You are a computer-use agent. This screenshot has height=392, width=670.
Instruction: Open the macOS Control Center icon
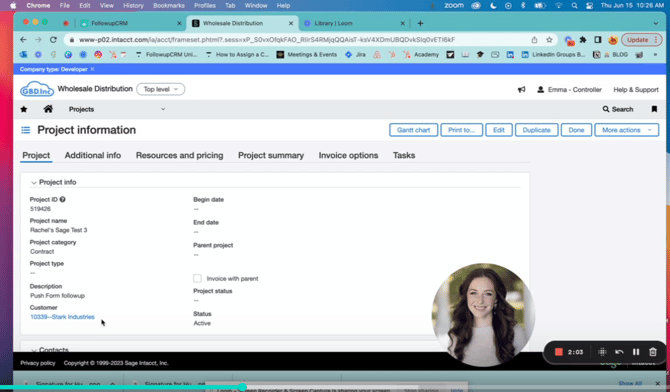tap(590, 6)
